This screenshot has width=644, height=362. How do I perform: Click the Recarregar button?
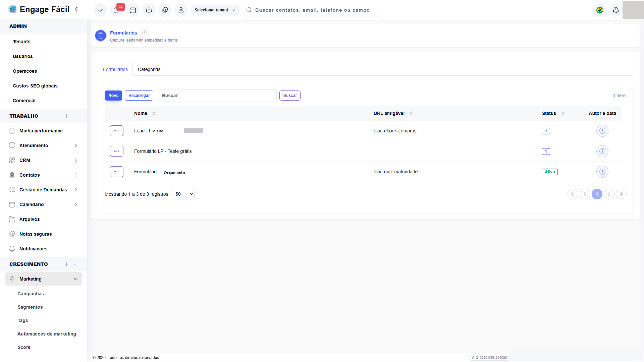pyautogui.click(x=139, y=96)
